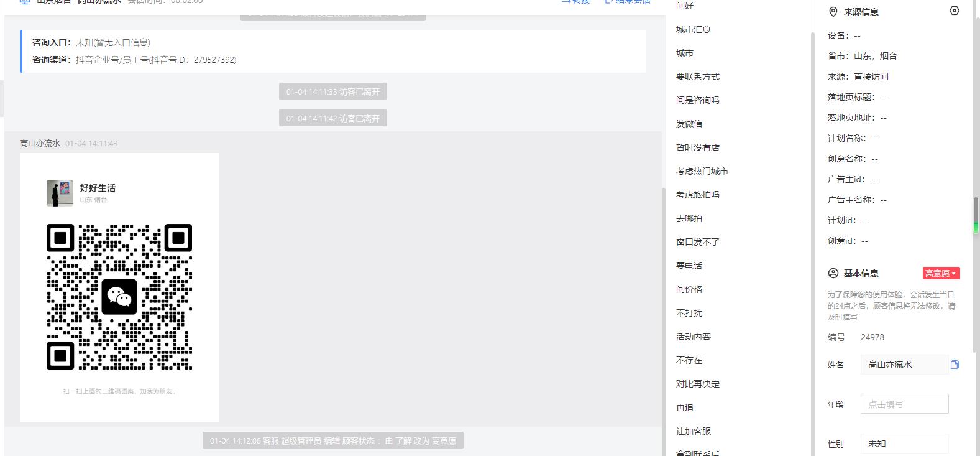Click the 咨询渠道 抖音企业号 text
Screen dimensions: 980x456
tap(156, 60)
